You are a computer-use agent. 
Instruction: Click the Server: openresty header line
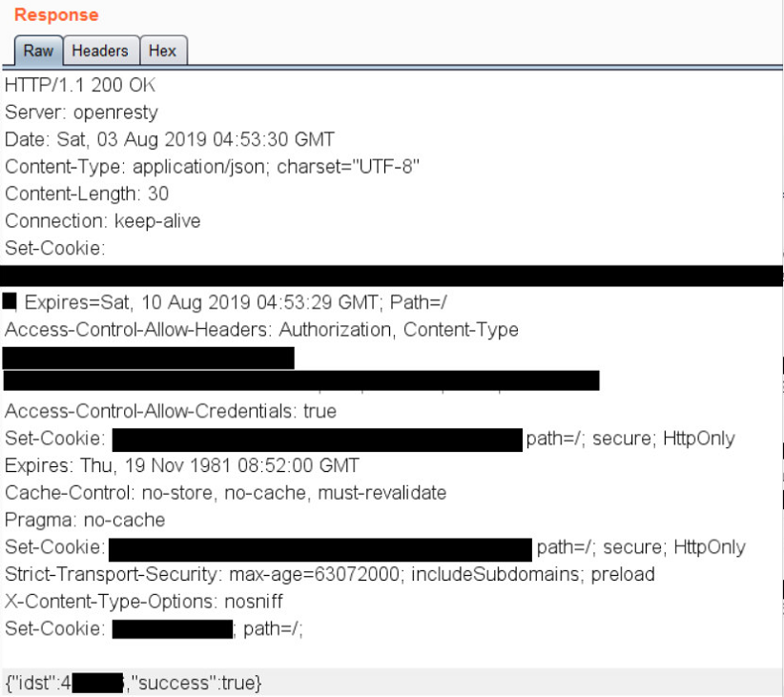[x=81, y=112]
